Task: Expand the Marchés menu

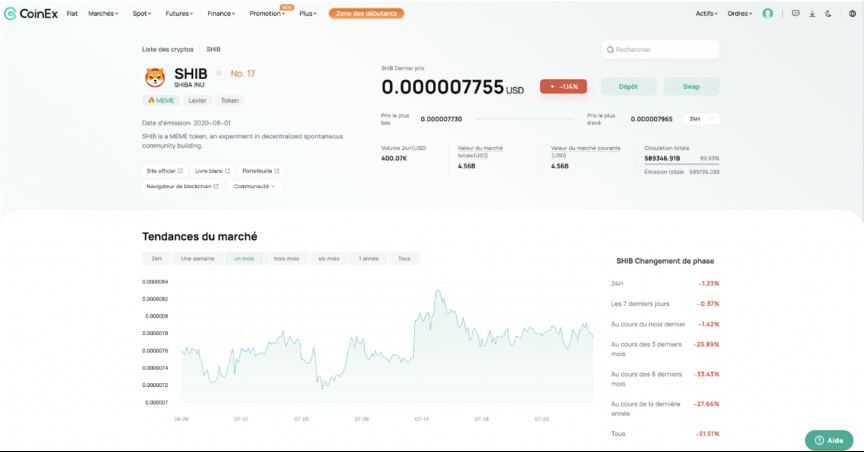Action: click(103, 14)
